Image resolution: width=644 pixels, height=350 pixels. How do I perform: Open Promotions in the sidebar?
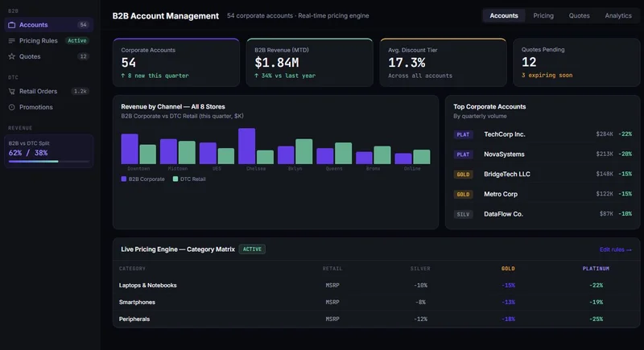49,107
